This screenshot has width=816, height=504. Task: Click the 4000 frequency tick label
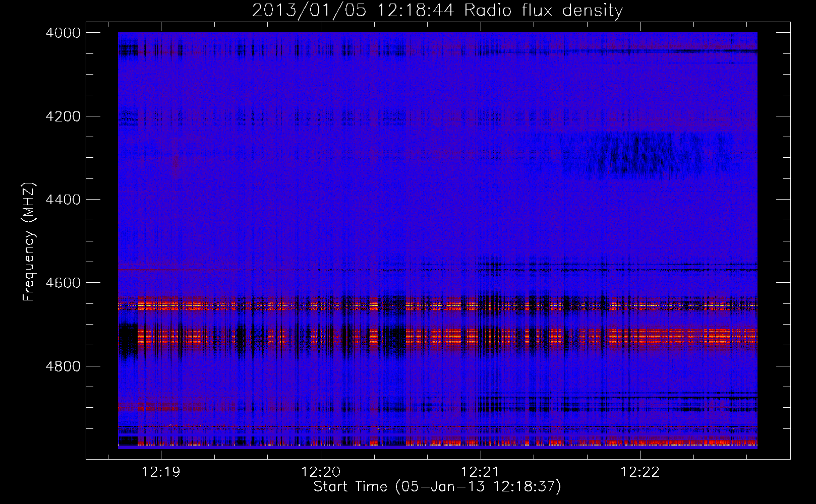[x=63, y=33]
